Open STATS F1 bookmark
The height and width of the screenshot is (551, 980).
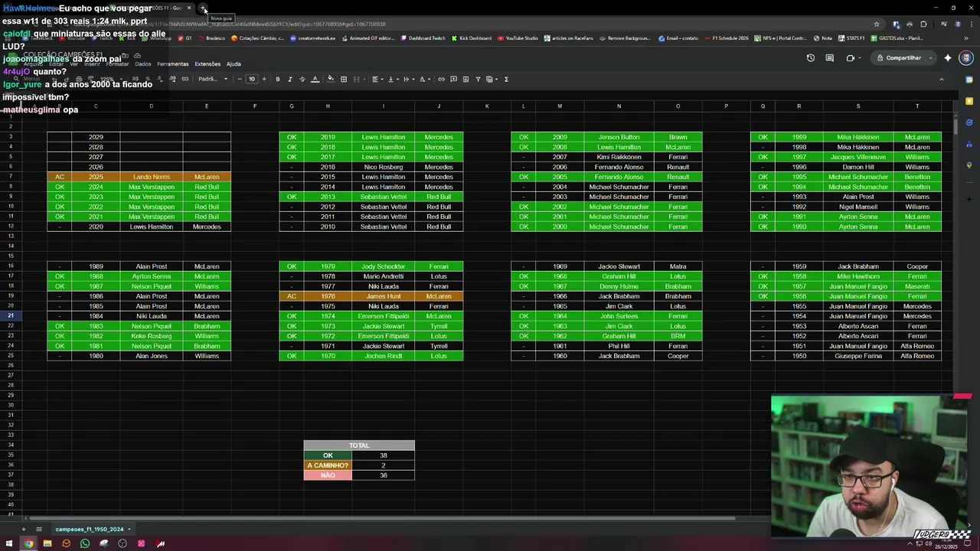(851, 37)
